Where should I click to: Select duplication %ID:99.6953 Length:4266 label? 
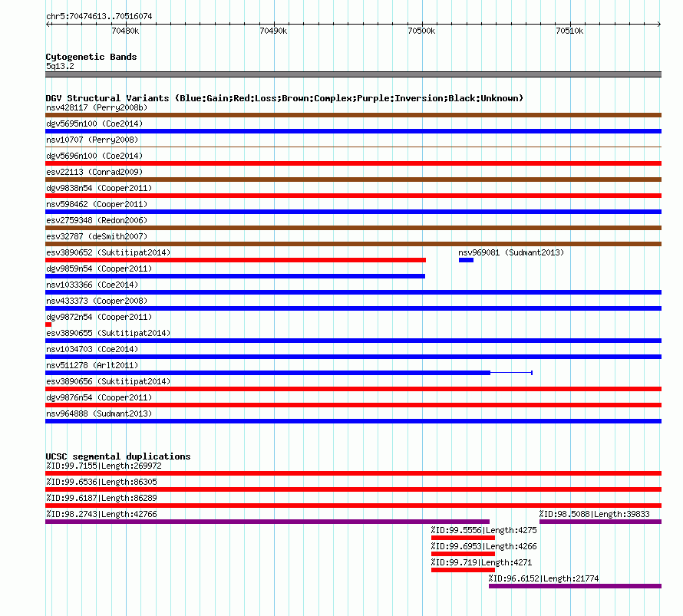click(x=484, y=546)
